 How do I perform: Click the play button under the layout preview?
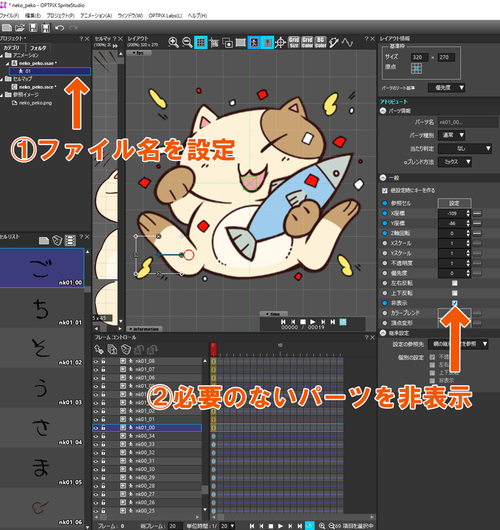tap(313, 322)
